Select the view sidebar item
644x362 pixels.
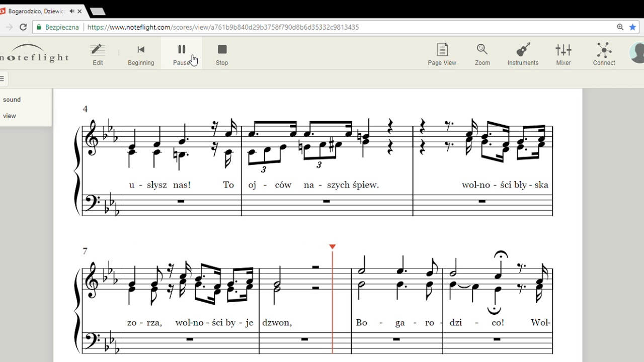(x=9, y=116)
